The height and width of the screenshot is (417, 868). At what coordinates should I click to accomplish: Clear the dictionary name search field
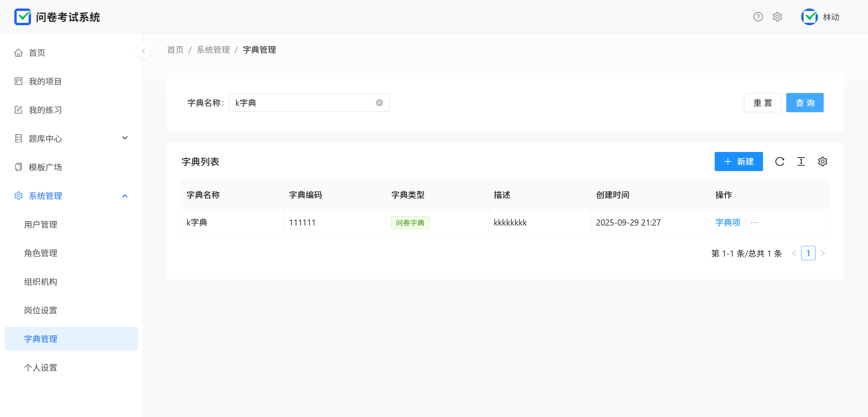pos(379,103)
